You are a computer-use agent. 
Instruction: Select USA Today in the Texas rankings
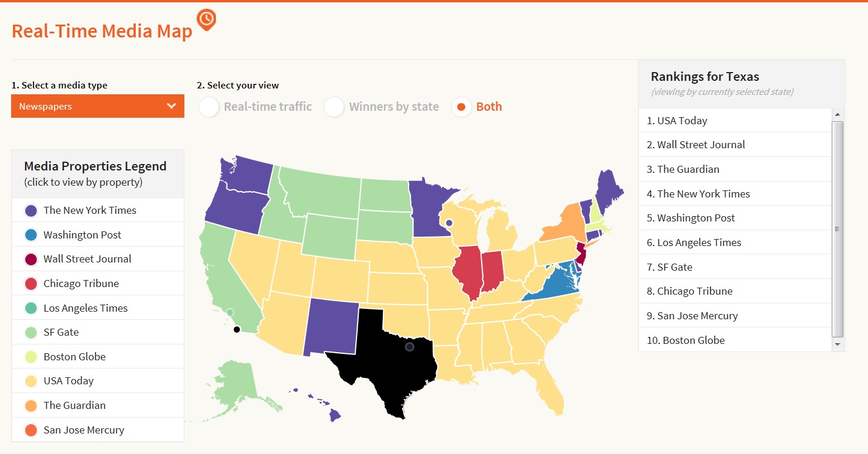(x=682, y=121)
